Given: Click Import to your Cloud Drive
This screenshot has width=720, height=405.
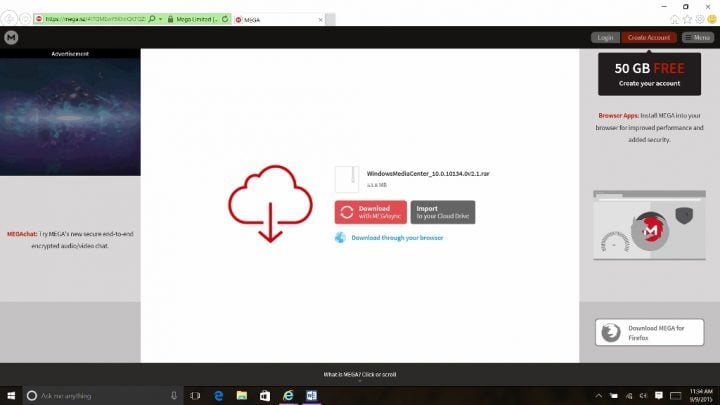Looking at the screenshot, I should click(442, 212).
